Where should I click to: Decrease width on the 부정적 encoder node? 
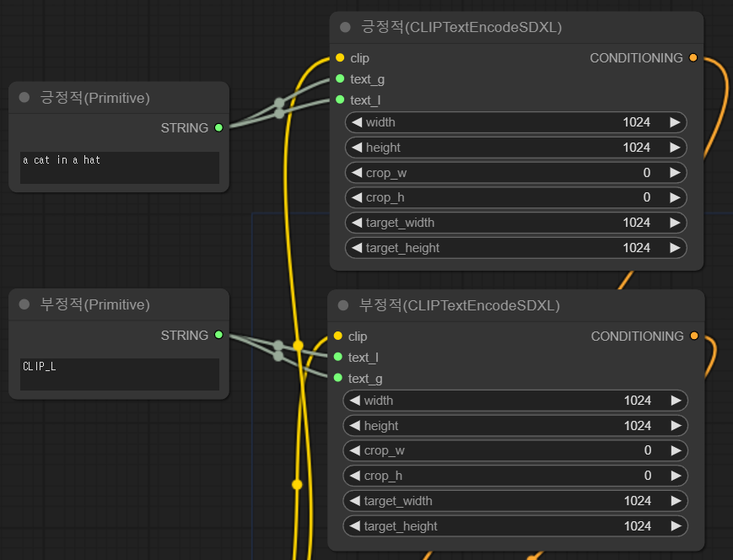point(355,401)
